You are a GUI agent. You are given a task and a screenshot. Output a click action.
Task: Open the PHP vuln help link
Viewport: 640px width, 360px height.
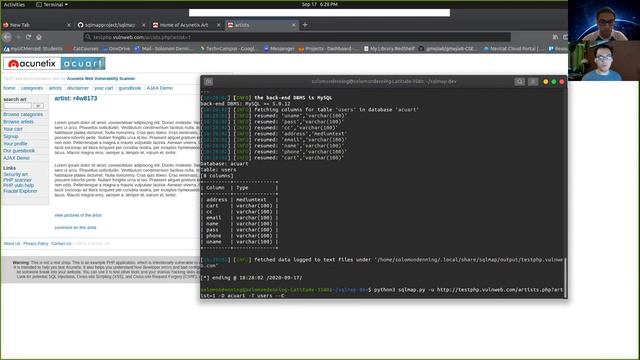(x=18, y=185)
